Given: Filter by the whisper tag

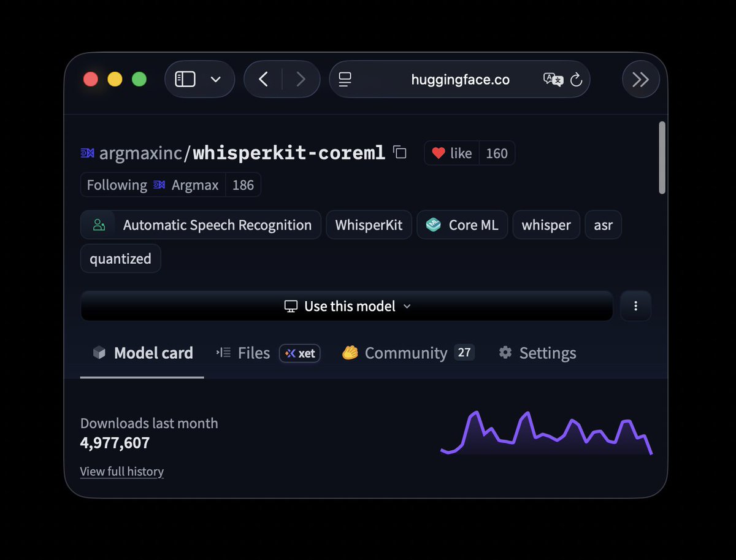Looking at the screenshot, I should [x=546, y=224].
